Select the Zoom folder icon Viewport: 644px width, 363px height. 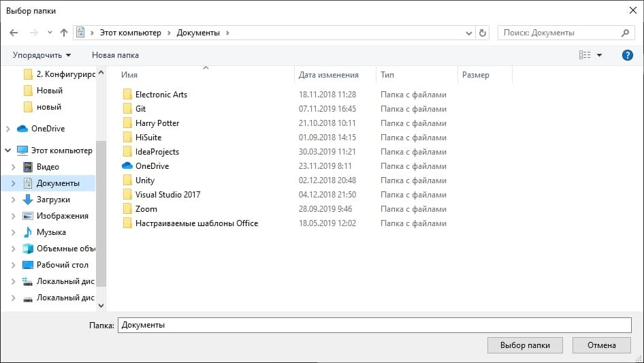127,209
